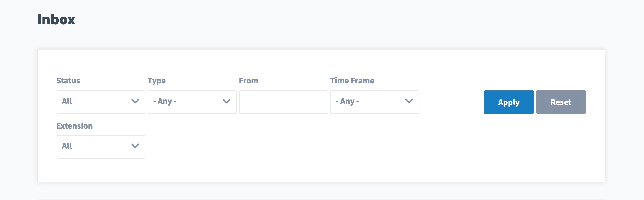Click the blue Apply button

click(508, 102)
